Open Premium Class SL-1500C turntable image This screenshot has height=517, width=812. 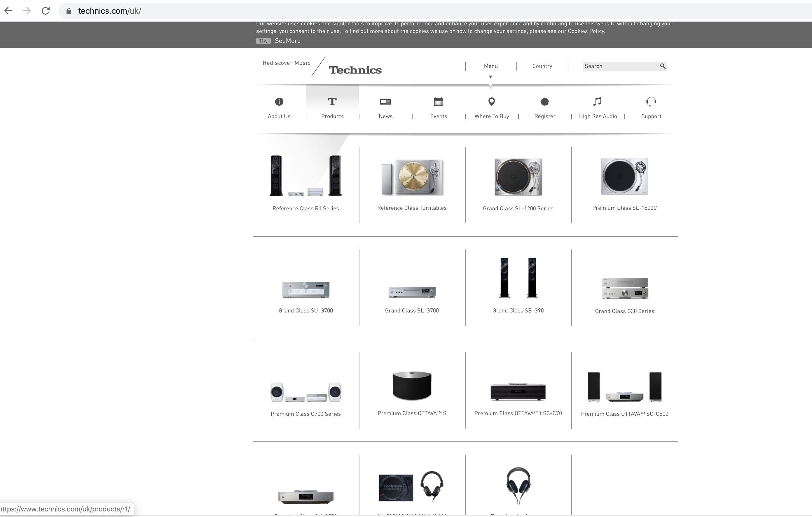[x=624, y=177]
